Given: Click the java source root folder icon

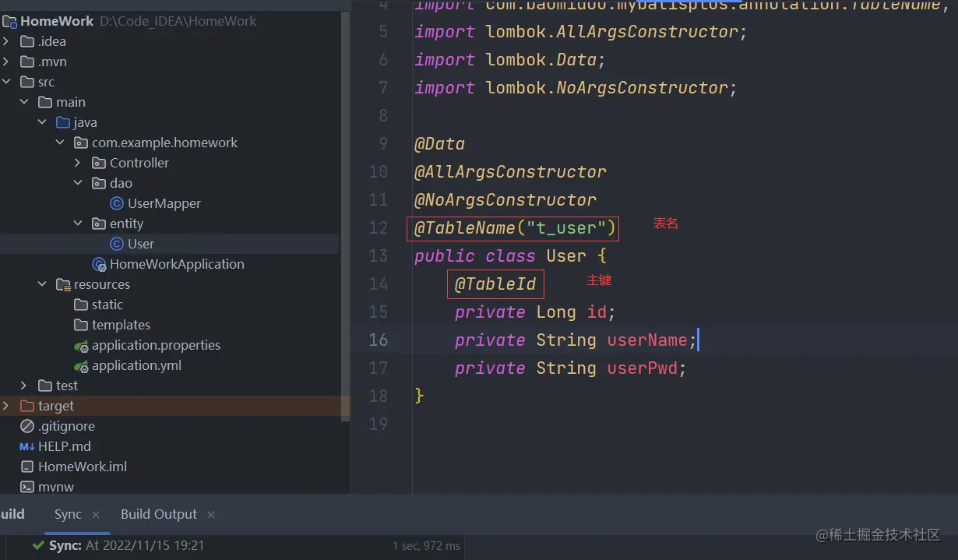Looking at the screenshot, I should (63, 122).
